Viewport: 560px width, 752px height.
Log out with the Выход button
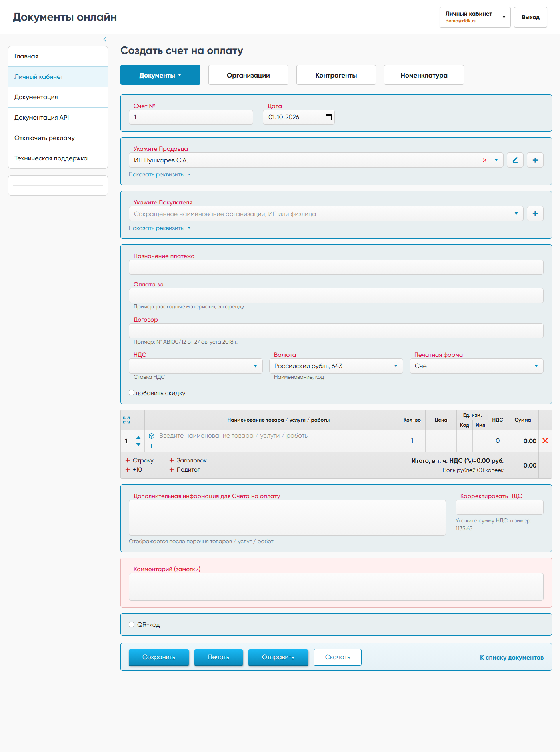click(x=530, y=17)
